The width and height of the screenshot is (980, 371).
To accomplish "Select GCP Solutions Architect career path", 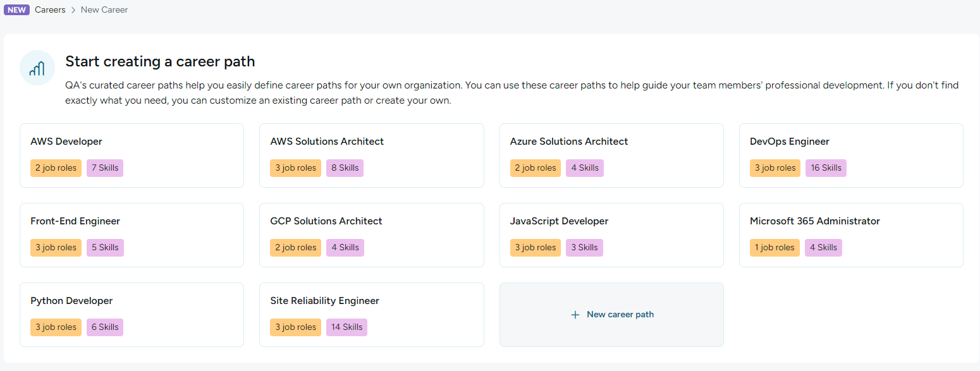I will 372,235.
